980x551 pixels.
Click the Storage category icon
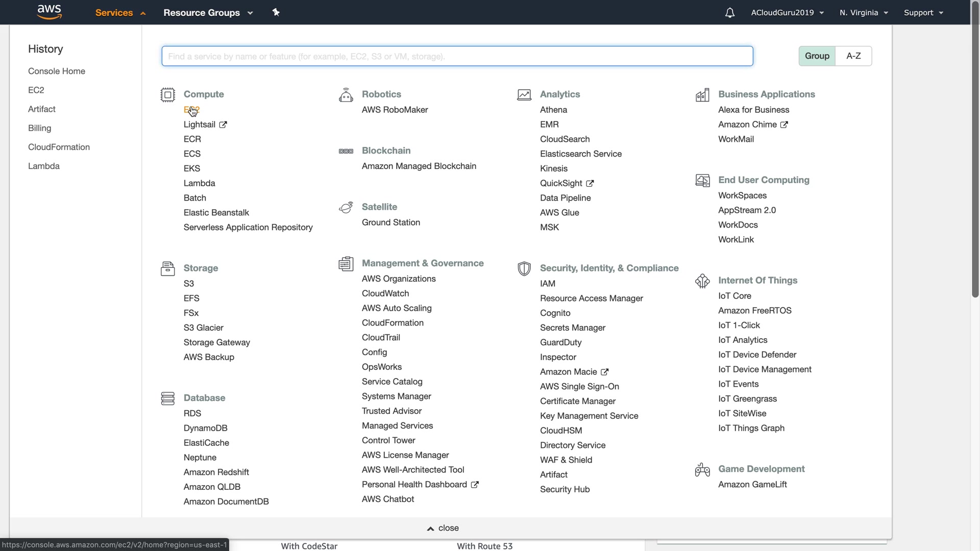click(167, 268)
